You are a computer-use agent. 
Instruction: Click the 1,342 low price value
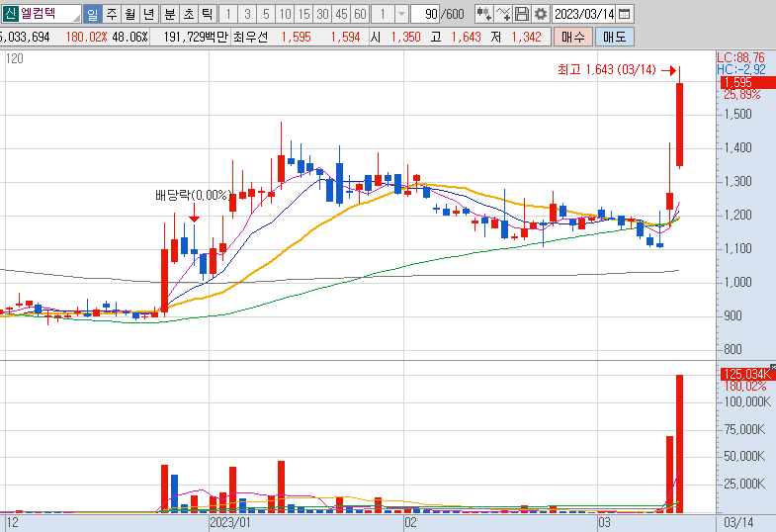pos(527,38)
